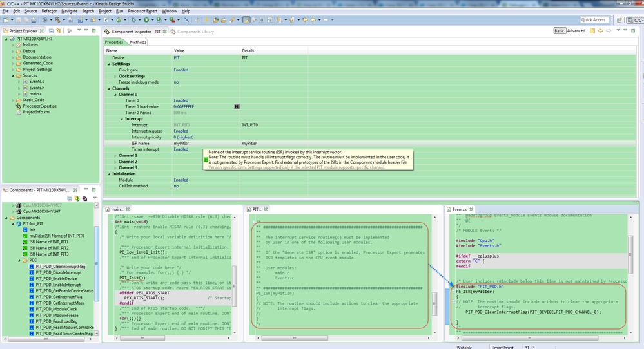Switch to the Methods tab
The height and width of the screenshot is (349, 644).
[138, 42]
